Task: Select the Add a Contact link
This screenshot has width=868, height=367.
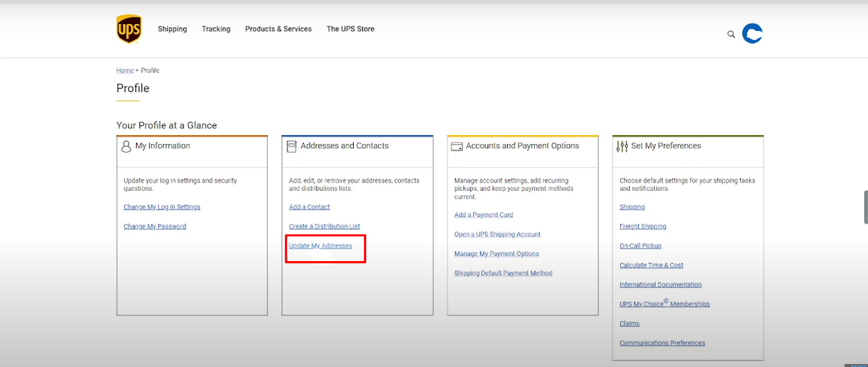Action: click(309, 207)
